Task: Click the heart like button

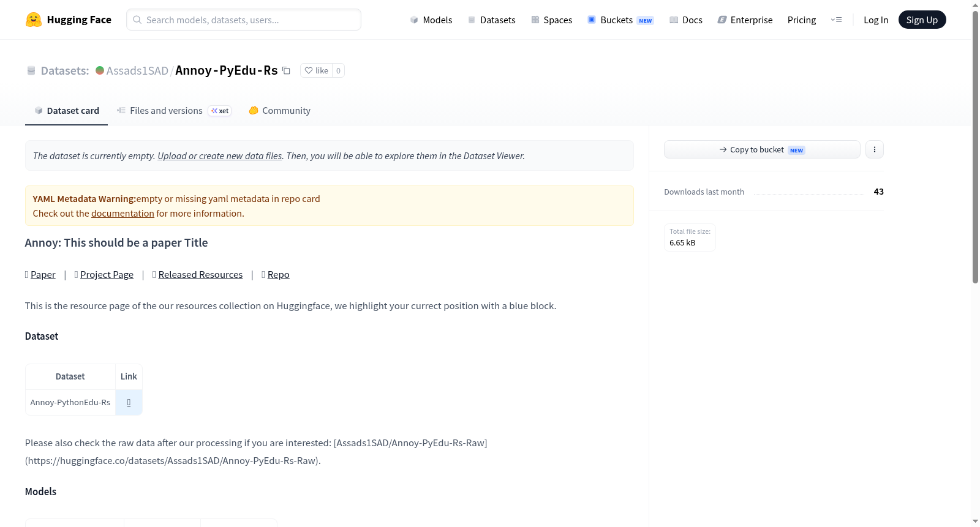Action: [x=317, y=70]
